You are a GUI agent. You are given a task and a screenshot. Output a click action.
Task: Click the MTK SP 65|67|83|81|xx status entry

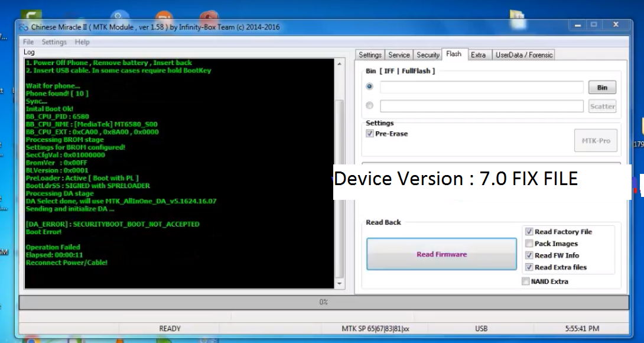(375, 329)
